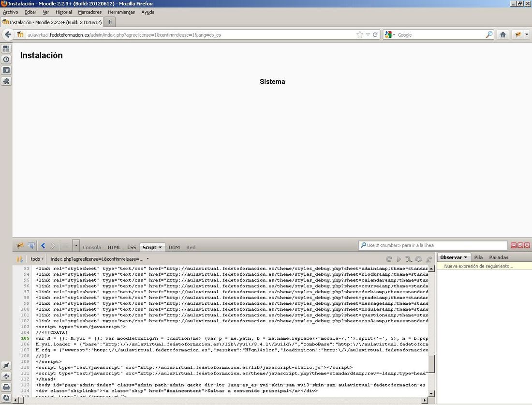Image resolution: width=532 pixels, height=405 pixels.
Task: Activate Firebug inspect element tool
Action: point(31,245)
